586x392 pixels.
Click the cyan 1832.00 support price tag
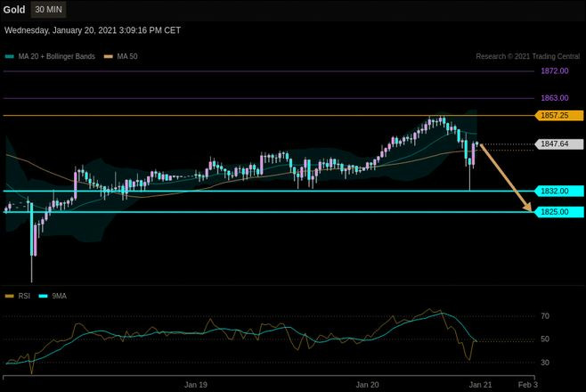[x=559, y=191]
